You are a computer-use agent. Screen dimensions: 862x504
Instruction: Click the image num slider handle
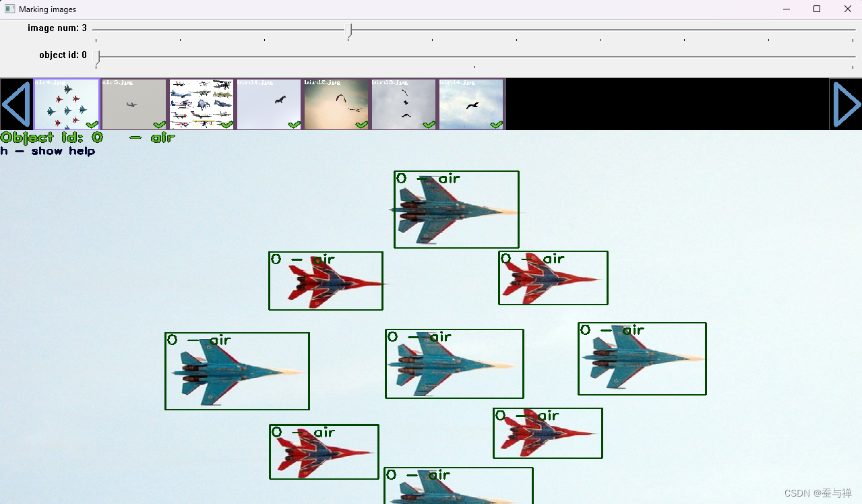(x=350, y=30)
